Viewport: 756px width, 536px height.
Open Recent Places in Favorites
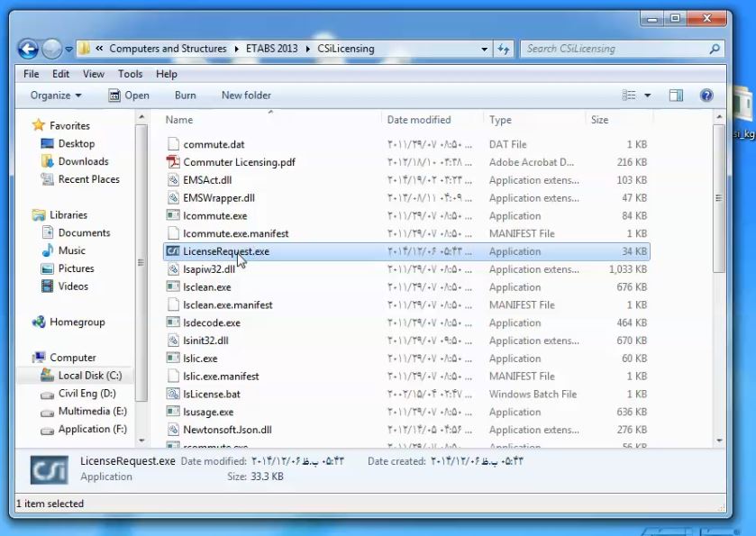[88, 179]
